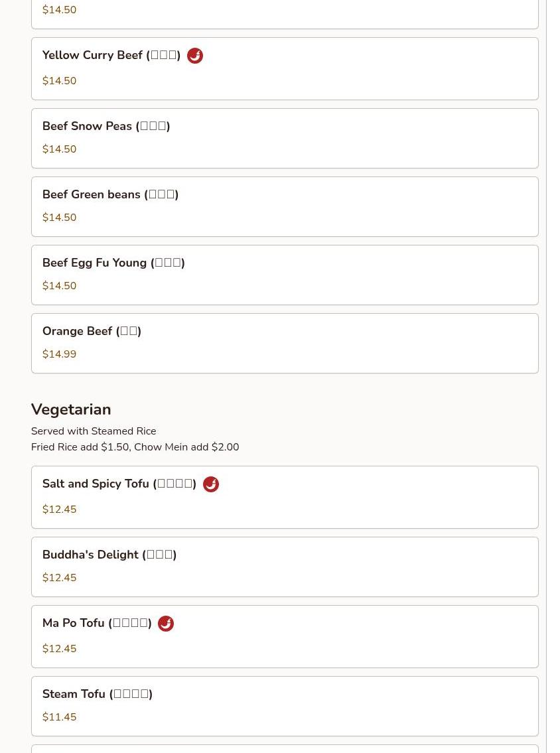Click the $12.45 price under Buddha's Delight
Screen dimensions: 560x753
(x=59, y=578)
